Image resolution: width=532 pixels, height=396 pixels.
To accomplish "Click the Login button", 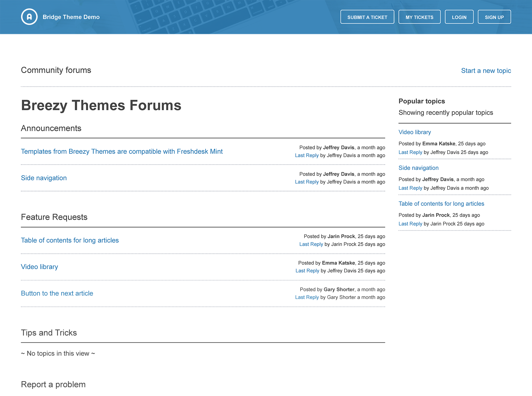I will pos(459,17).
